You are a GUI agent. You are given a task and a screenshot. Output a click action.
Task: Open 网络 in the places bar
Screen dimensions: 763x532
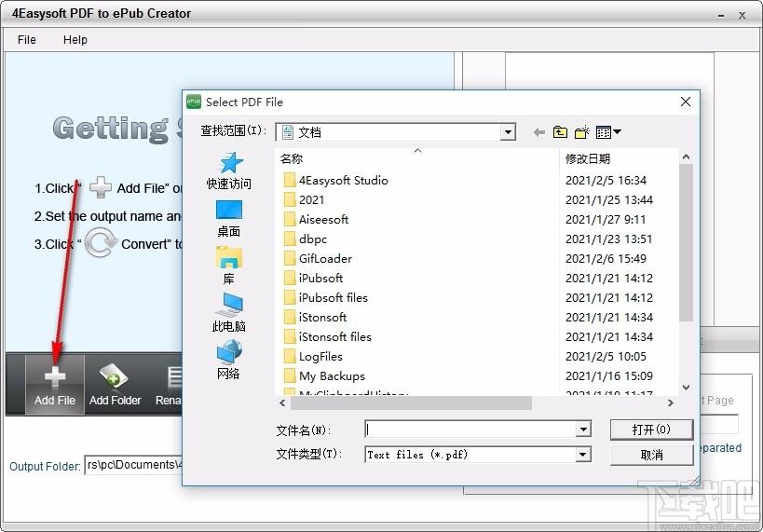[x=228, y=360]
